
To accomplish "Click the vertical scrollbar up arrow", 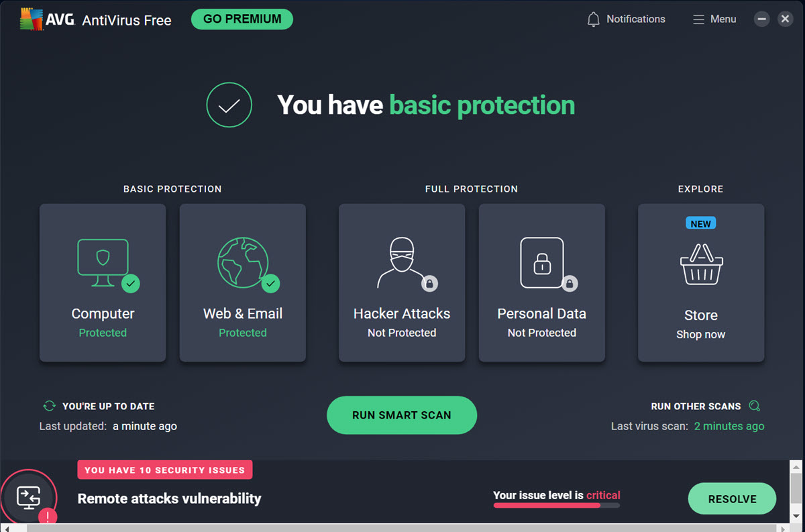I will 796,467.
